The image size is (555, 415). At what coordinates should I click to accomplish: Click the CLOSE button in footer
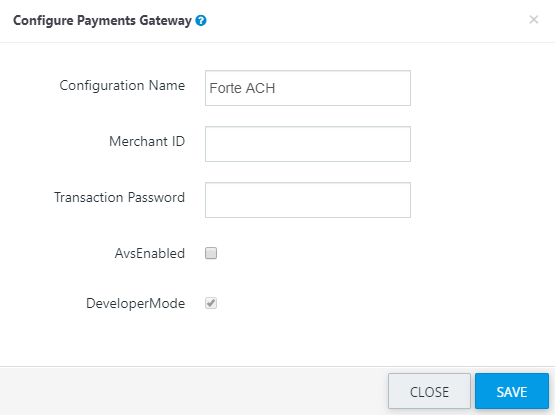pos(429,391)
